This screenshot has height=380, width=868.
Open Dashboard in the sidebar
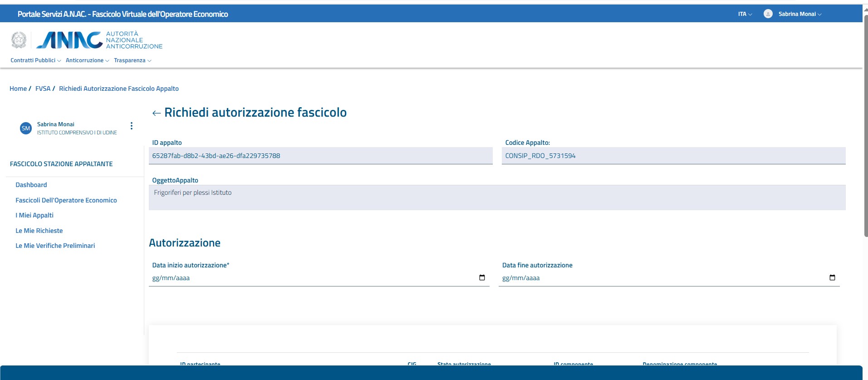31,185
